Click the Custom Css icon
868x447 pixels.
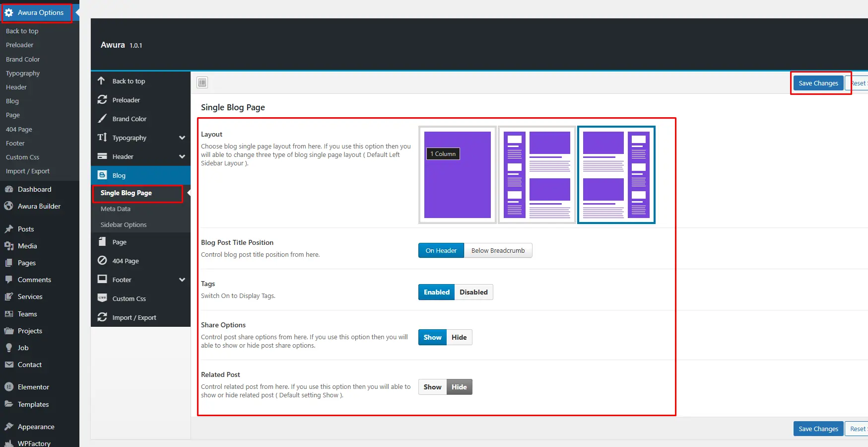[102, 298]
